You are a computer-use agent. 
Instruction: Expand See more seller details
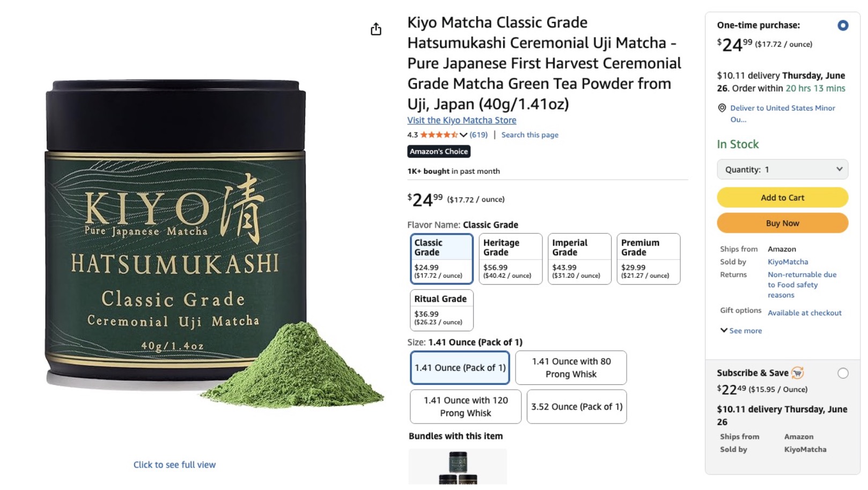coord(741,331)
